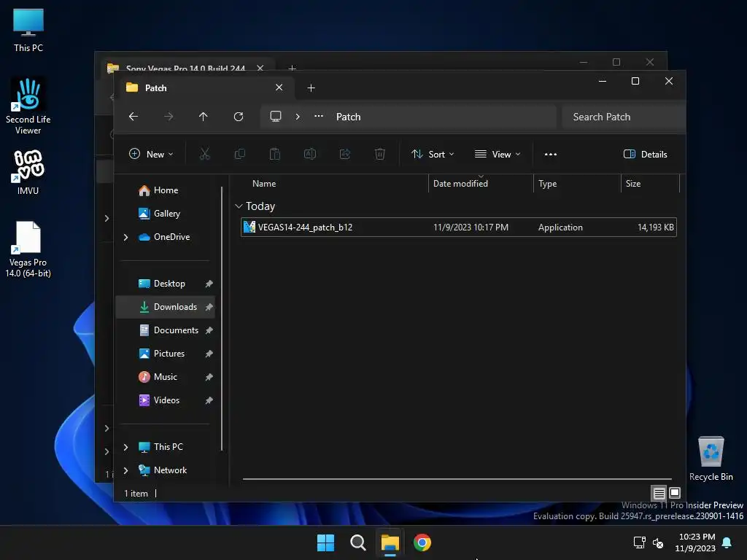Open taskbar Search
This screenshot has width=747, height=560.
[357, 542]
